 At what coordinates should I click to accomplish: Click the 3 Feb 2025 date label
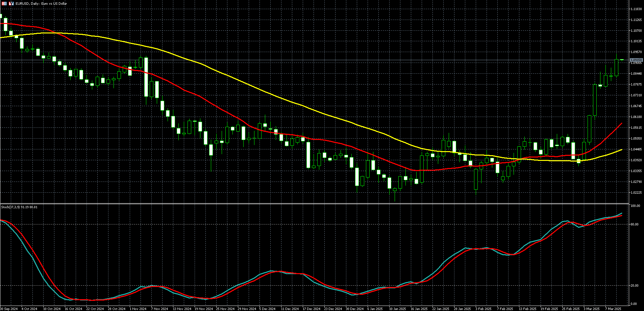pyautogui.click(x=483, y=309)
